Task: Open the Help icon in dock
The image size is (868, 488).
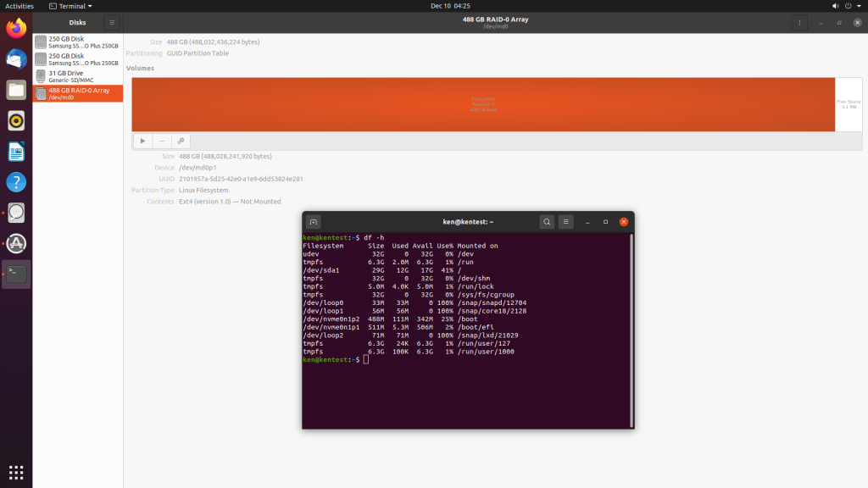Action: [16, 182]
